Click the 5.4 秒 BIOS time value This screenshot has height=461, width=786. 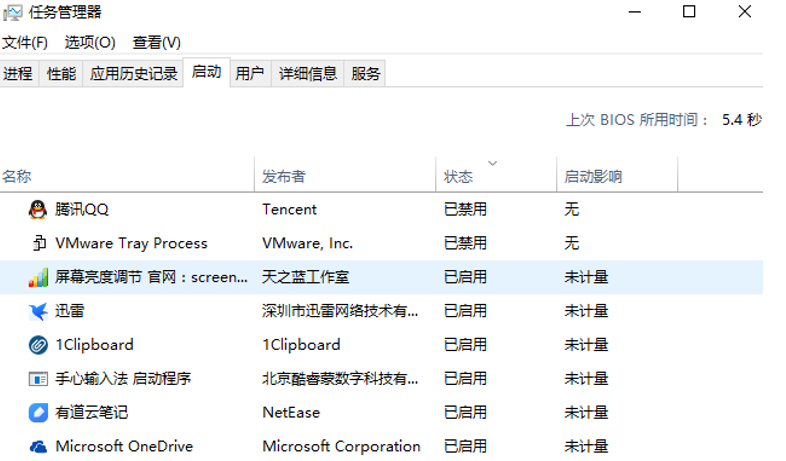[742, 120]
